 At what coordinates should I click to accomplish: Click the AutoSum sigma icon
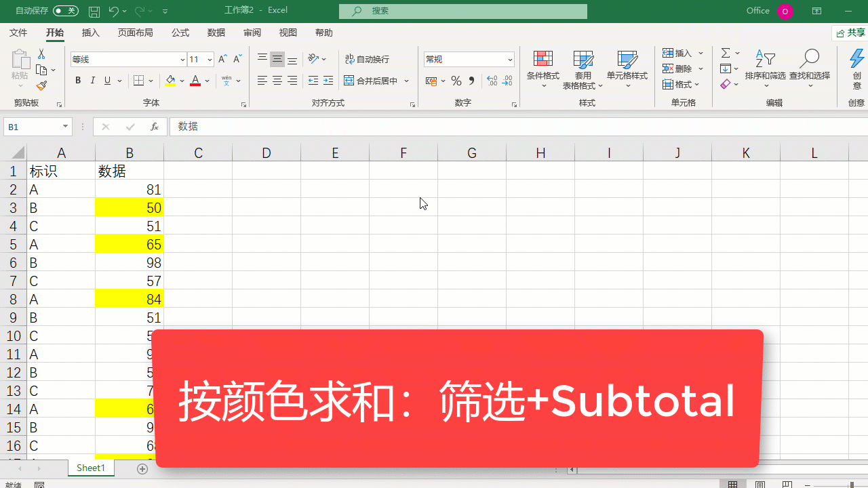[x=726, y=53]
